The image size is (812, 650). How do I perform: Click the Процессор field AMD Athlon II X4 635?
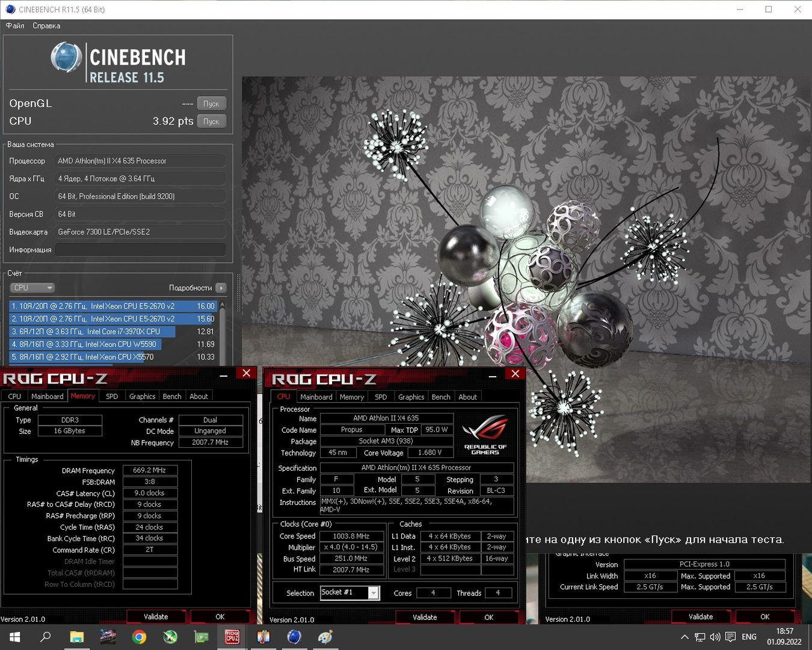coord(141,161)
